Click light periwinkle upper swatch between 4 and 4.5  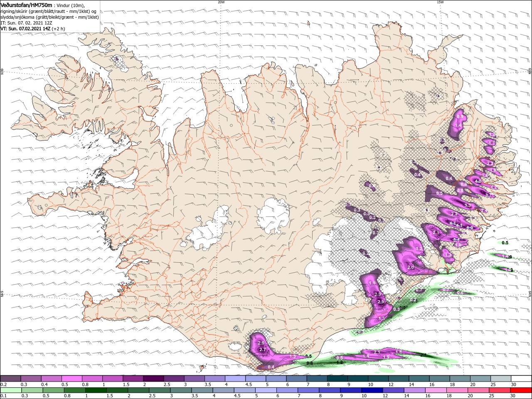tap(234, 379)
